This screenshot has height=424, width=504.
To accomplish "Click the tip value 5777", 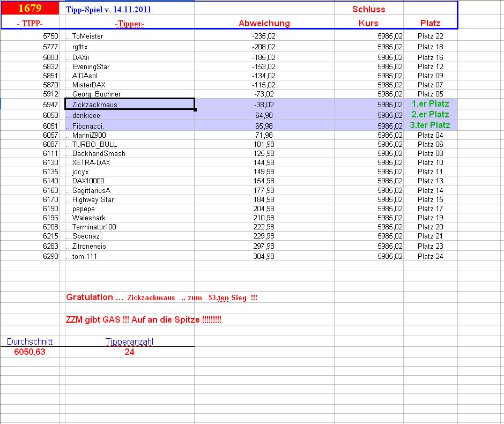I will tap(30, 47).
